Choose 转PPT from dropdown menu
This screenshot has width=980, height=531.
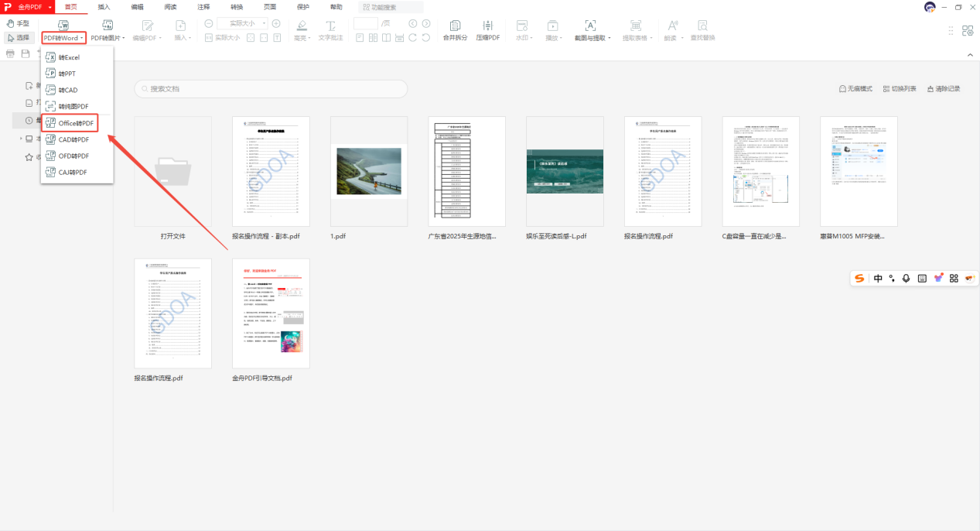[77, 74]
